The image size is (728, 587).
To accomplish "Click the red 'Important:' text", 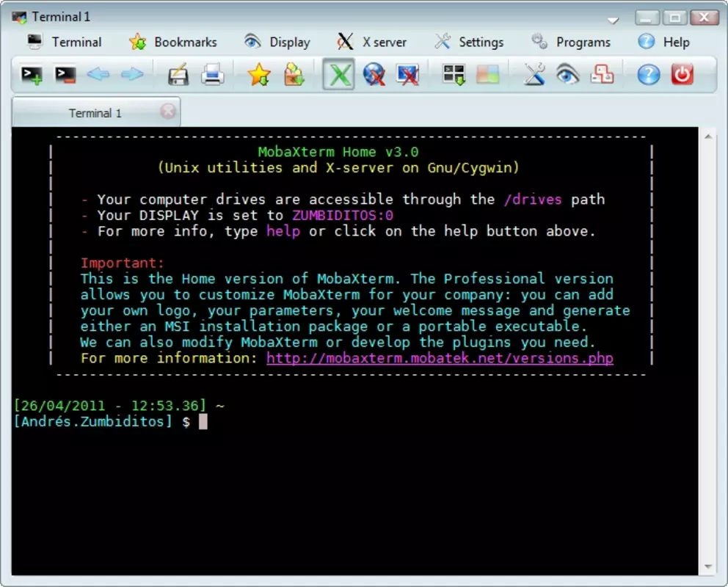I will tap(123, 263).
